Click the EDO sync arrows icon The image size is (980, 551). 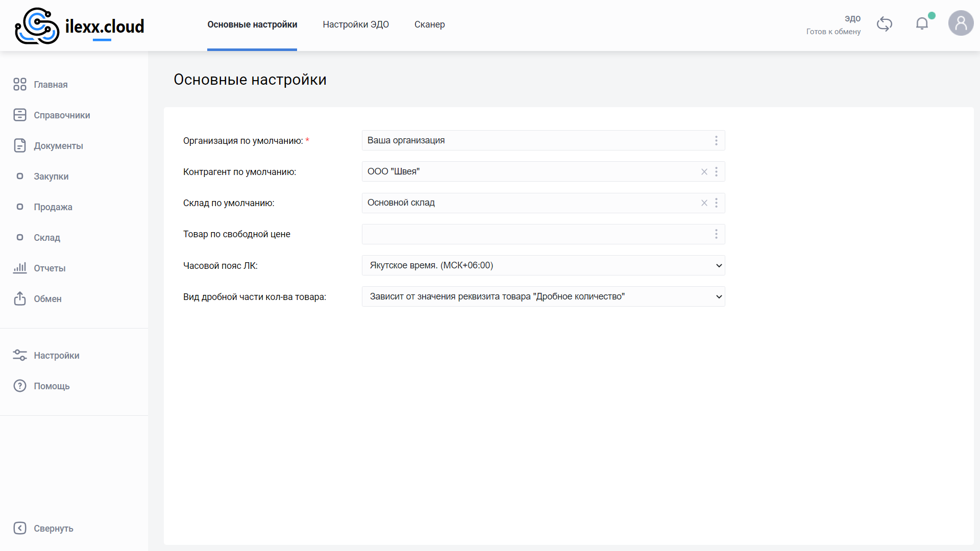884,24
